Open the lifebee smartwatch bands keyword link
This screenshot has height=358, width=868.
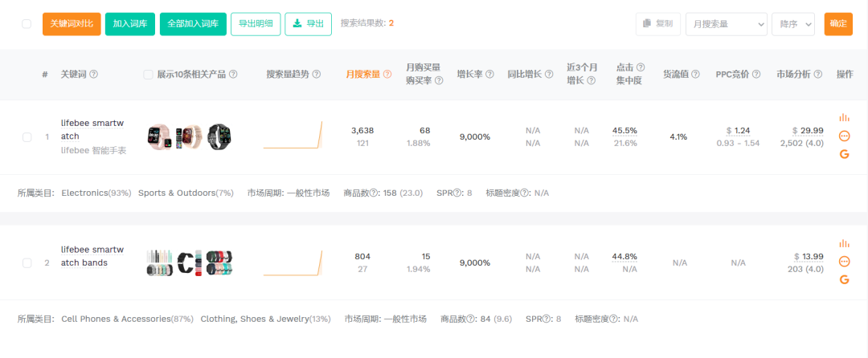click(x=93, y=256)
